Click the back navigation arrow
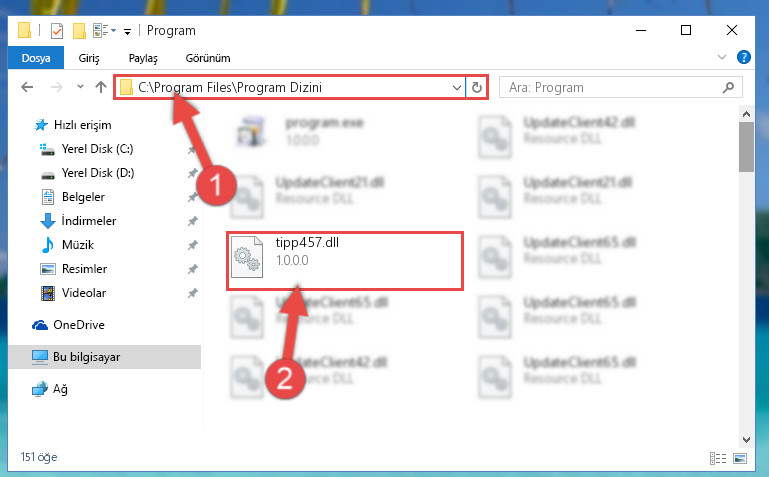The image size is (769, 477). click(27, 87)
